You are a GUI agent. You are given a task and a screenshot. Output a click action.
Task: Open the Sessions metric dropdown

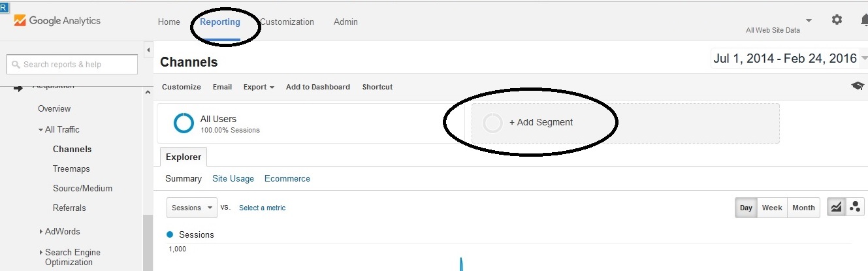[x=191, y=208]
